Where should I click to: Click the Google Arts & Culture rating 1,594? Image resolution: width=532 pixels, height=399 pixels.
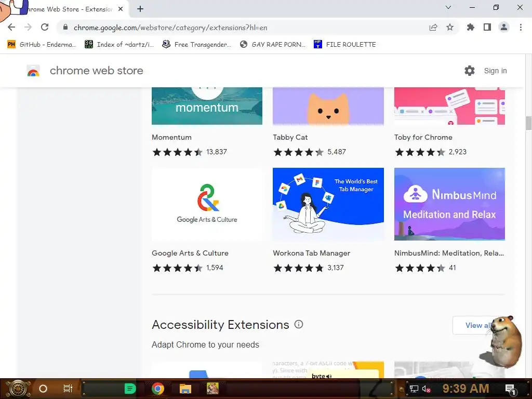(187, 268)
